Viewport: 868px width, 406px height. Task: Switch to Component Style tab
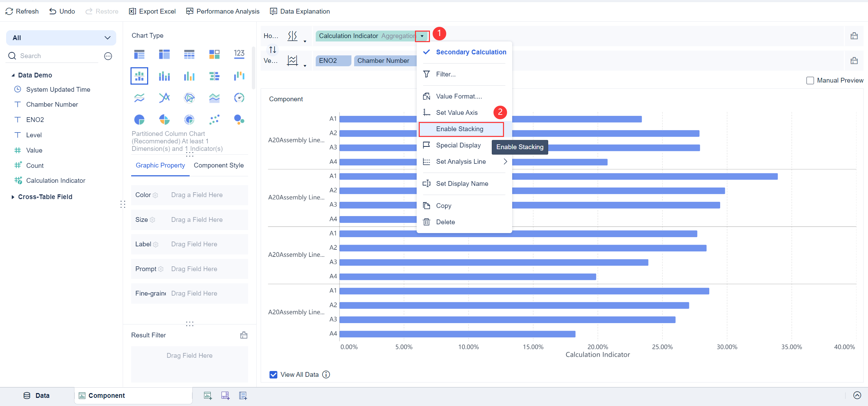pos(219,165)
